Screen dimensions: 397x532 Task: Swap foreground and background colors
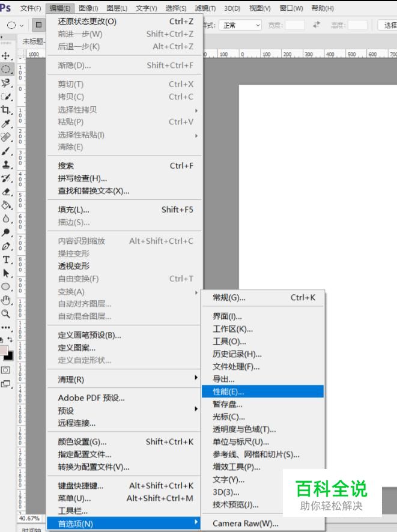(10, 339)
